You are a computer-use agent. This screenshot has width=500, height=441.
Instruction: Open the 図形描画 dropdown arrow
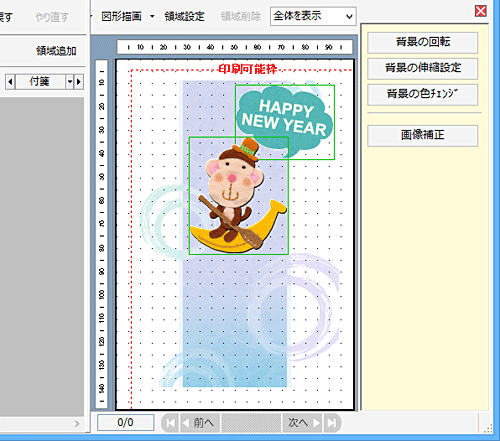[x=152, y=16]
